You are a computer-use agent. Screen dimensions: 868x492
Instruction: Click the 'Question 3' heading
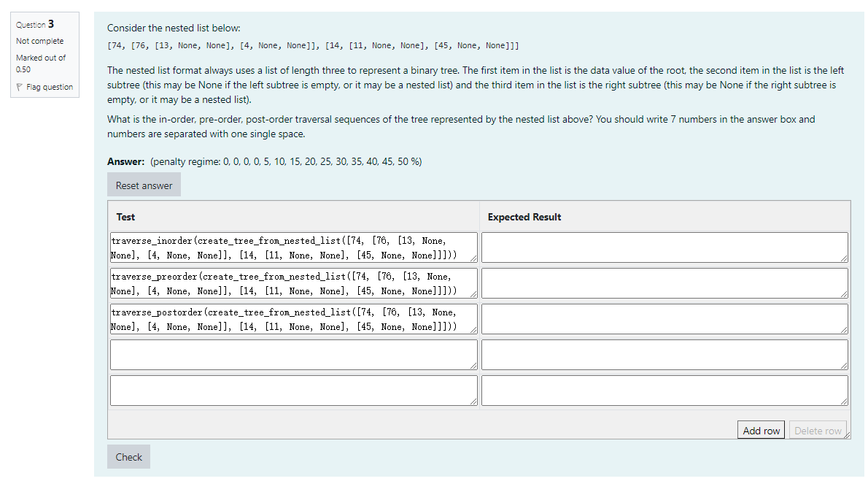click(35, 24)
